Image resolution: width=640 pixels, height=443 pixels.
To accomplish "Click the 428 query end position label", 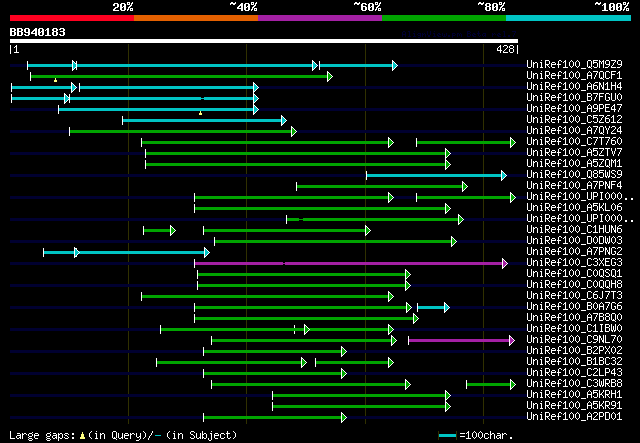I will pyautogui.click(x=505, y=49).
